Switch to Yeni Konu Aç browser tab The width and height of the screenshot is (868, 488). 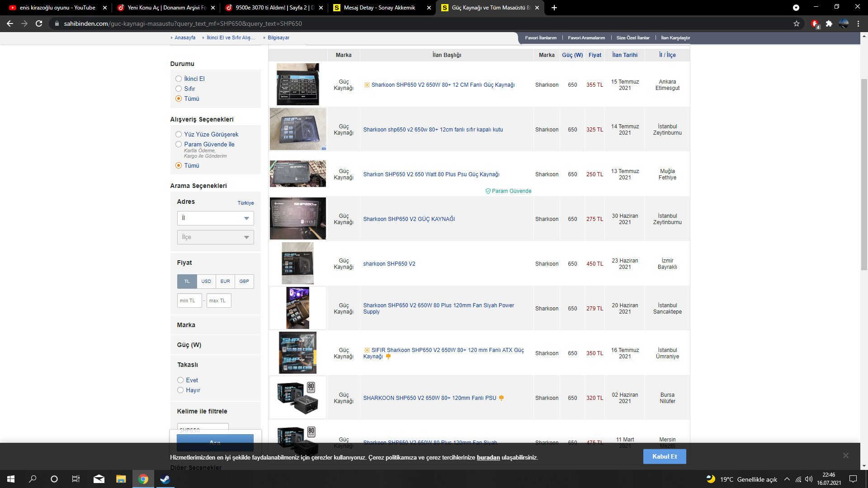tap(166, 8)
